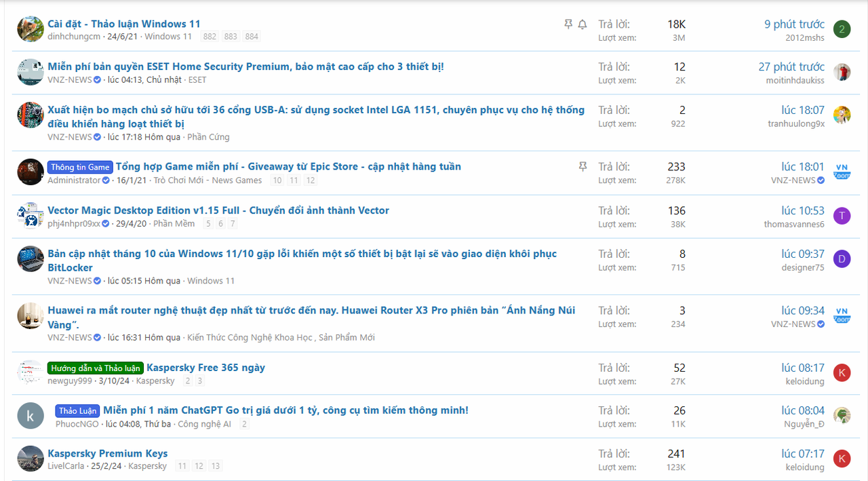Open keloidung red K avatar on Kaspersky Free thread
The height and width of the screenshot is (481, 868).
842,372
